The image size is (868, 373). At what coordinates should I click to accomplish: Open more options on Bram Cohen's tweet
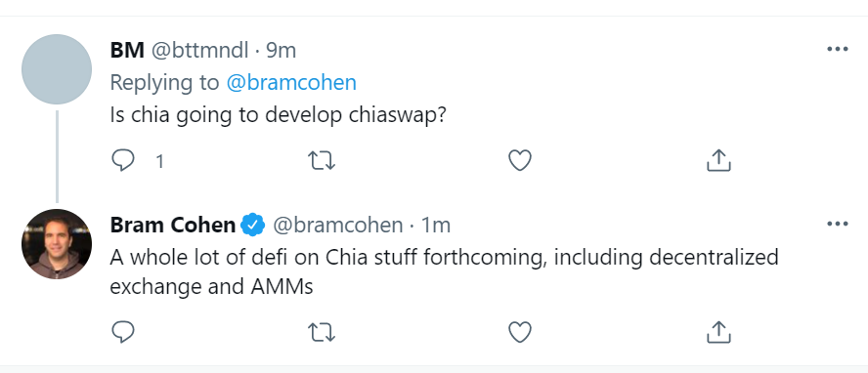[837, 224]
